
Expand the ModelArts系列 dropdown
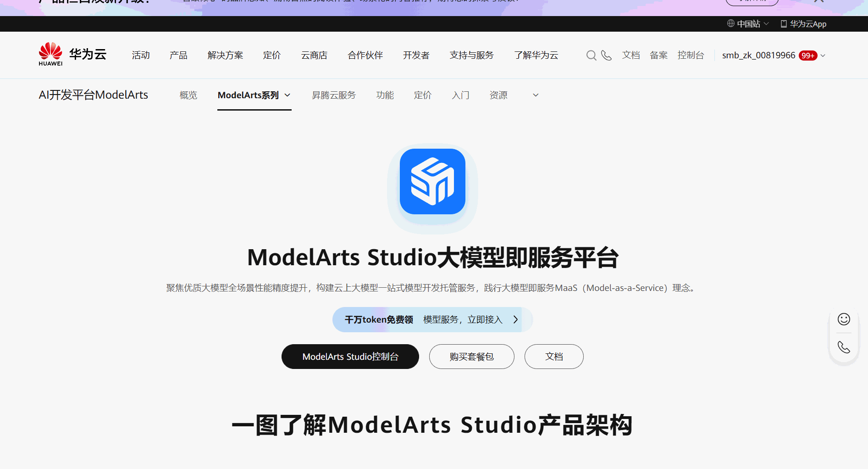click(287, 95)
